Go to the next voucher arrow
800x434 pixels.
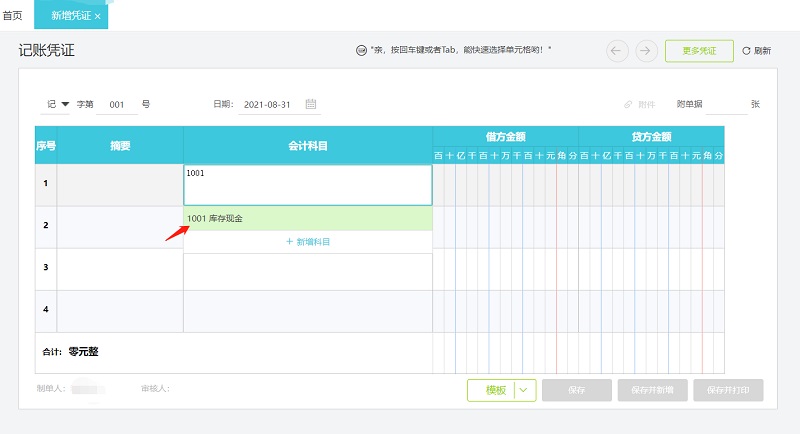[x=646, y=50]
